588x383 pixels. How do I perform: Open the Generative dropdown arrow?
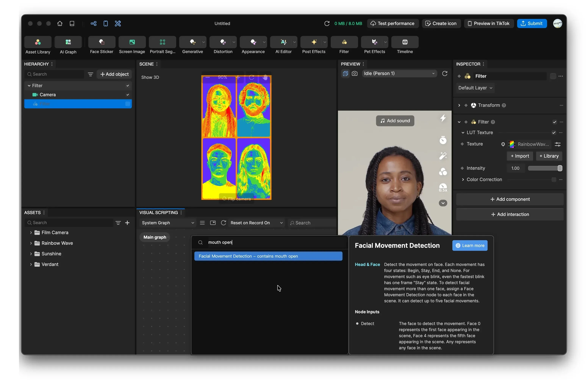point(203,42)
